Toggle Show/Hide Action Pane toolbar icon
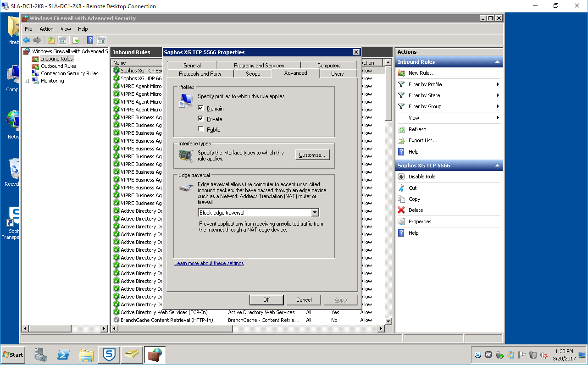Viewport: 588px width, 365px height. click(x=101, y=40)
